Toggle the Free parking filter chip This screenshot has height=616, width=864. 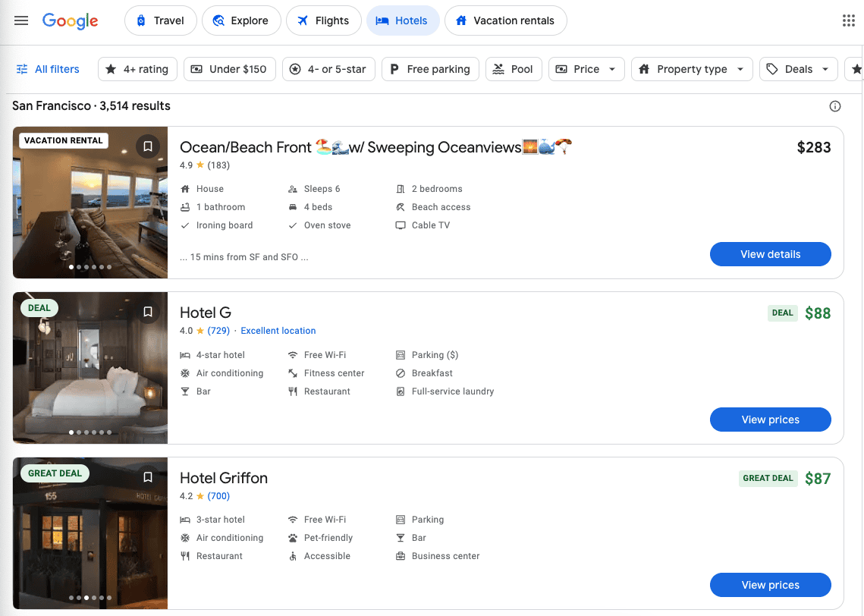click(x=430, y=69)
